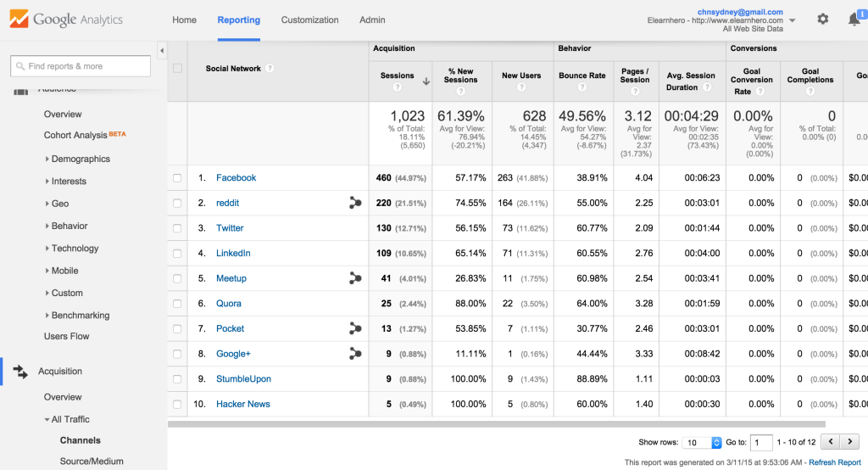The image size is (868, 470).
Task: Open the Hacker News link
Action: [x=243, y=404]
